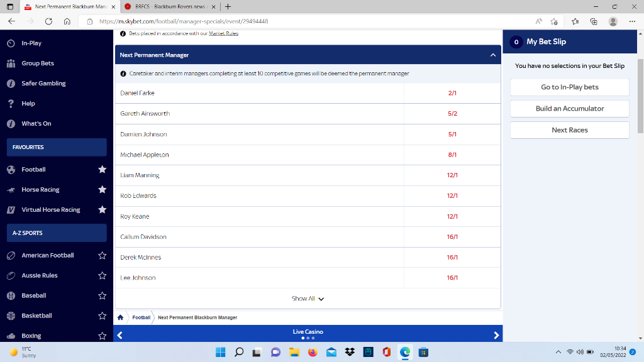Open browser favorites star icon

coord(575,21)
